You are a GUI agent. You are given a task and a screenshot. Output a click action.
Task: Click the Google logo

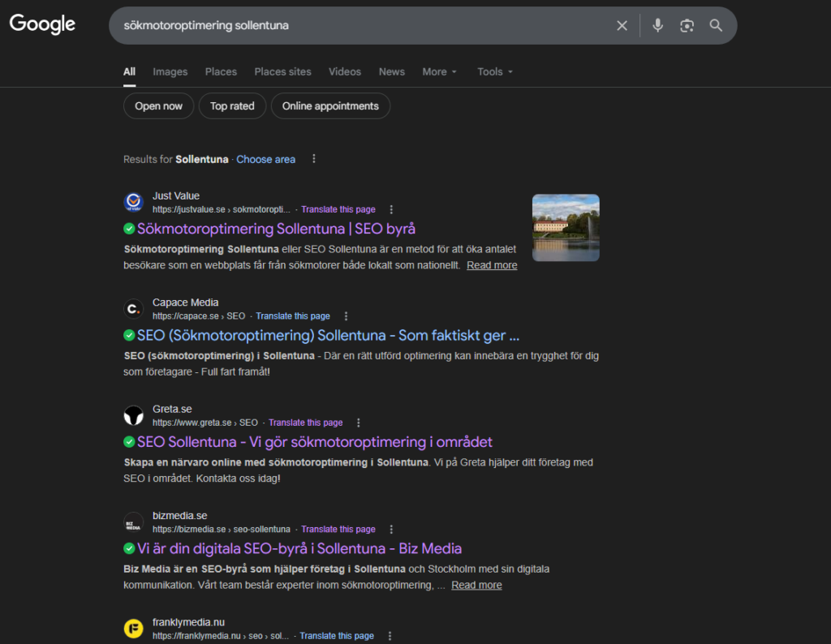point(42,24)
